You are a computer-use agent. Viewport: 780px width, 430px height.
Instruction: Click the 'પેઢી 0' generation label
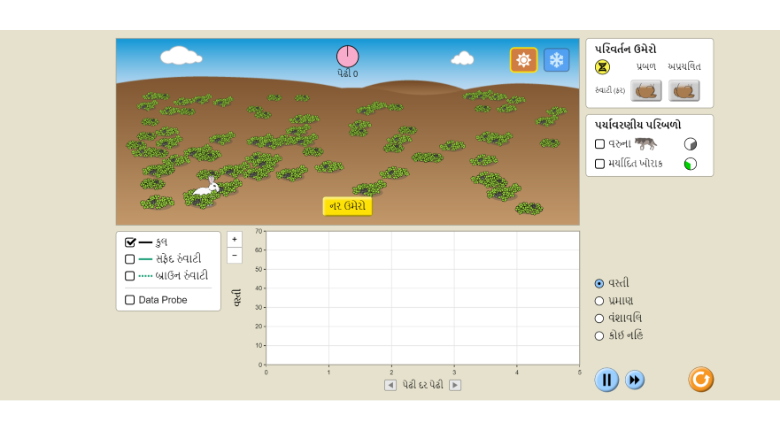point(347,74)
